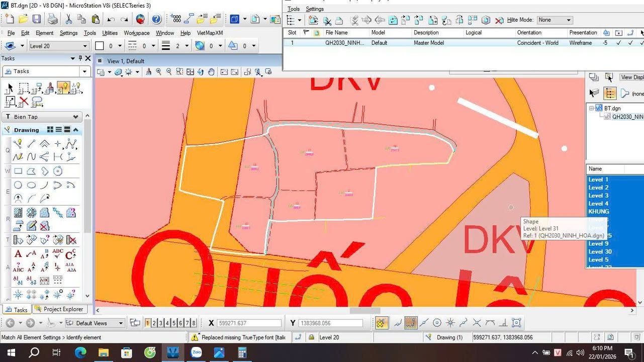The height and width of the screenshot is (362, 644).
Task: Select Level 9 in the level list
Action: 598,244
